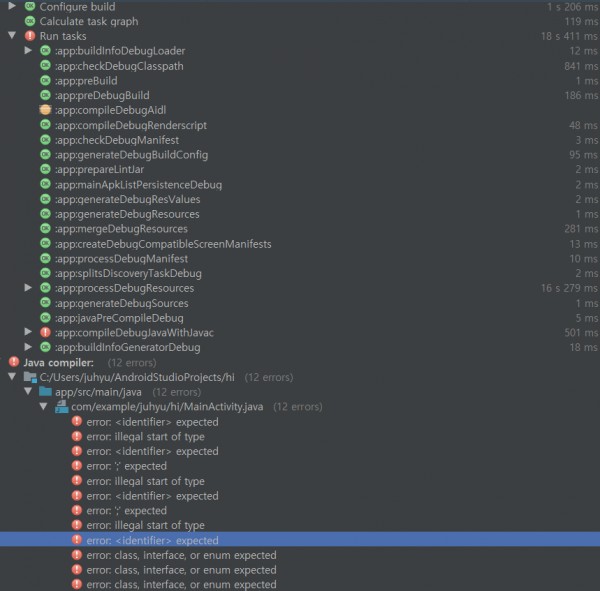Click the OK icon of :app:generateDebugResources
The height and width of the screenshot is (591, 600).
point(46,214)
